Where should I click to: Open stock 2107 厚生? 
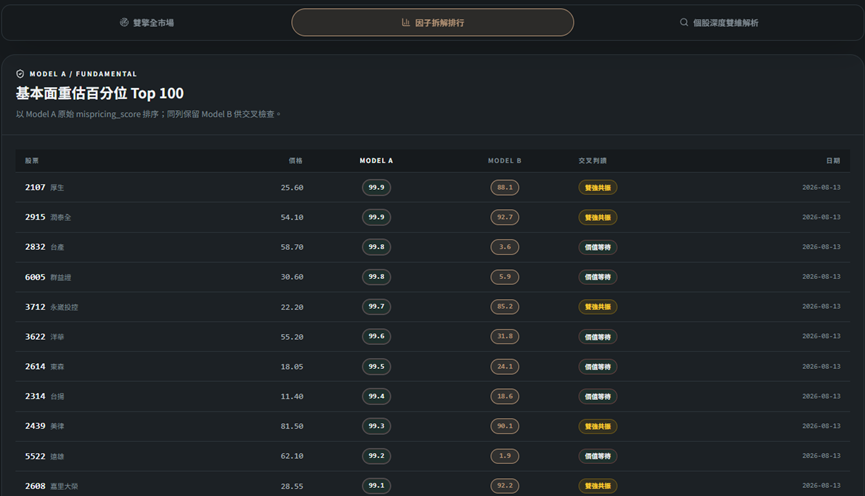(44, 188)
